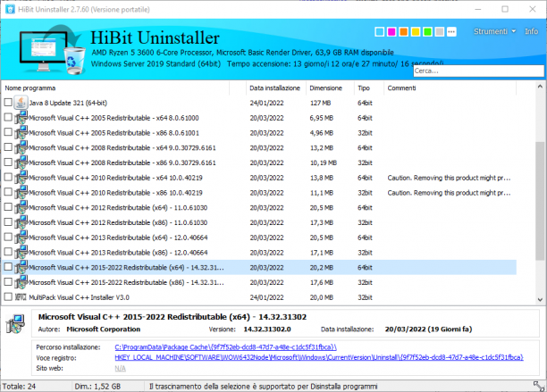Click the vertical scrollbar thumb
The image size is (547, 392).
pos(540,201)
